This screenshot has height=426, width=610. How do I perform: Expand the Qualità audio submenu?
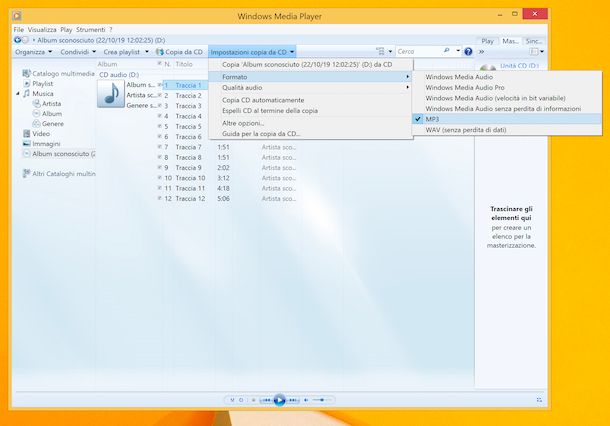tap(310, 88)
